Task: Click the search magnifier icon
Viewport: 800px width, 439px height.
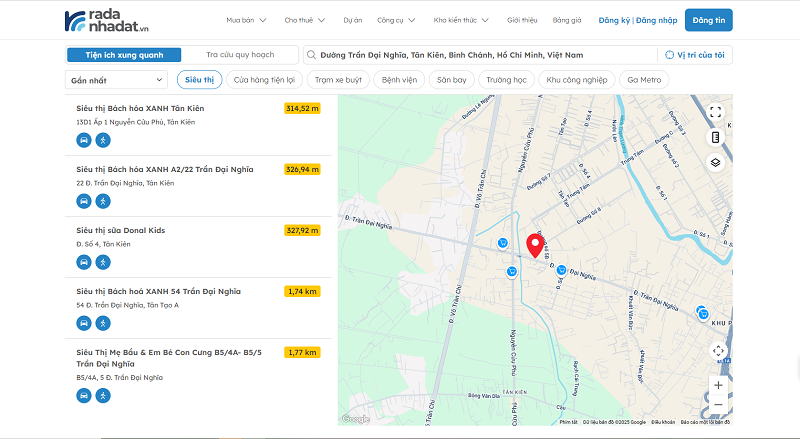Action: 311,55
